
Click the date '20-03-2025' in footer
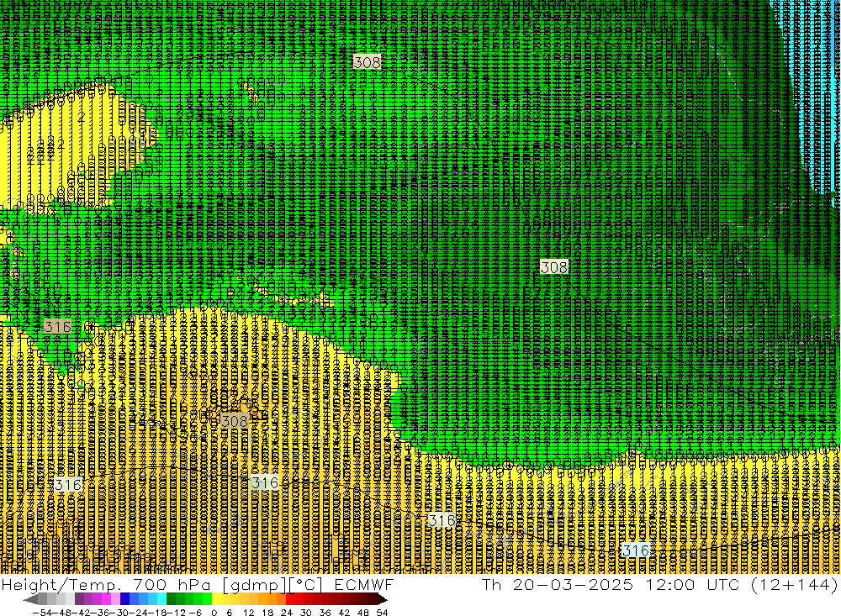[x=573, y=584]
